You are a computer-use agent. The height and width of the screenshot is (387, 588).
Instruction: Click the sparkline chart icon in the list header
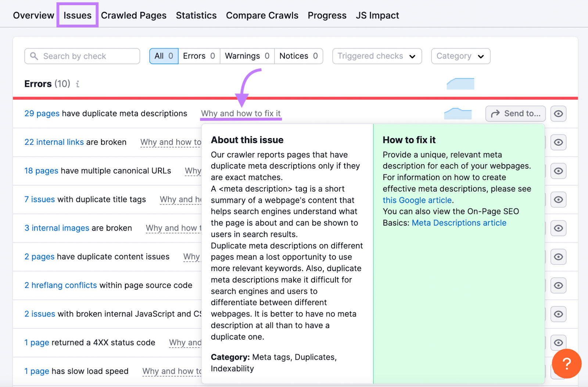(460, 84)
